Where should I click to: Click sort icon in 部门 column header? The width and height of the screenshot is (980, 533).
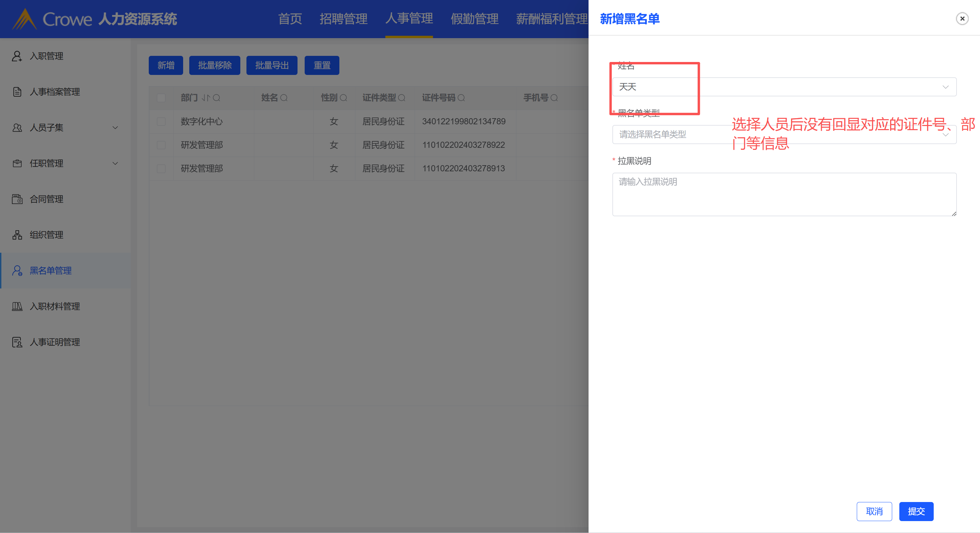click(206, 98)
